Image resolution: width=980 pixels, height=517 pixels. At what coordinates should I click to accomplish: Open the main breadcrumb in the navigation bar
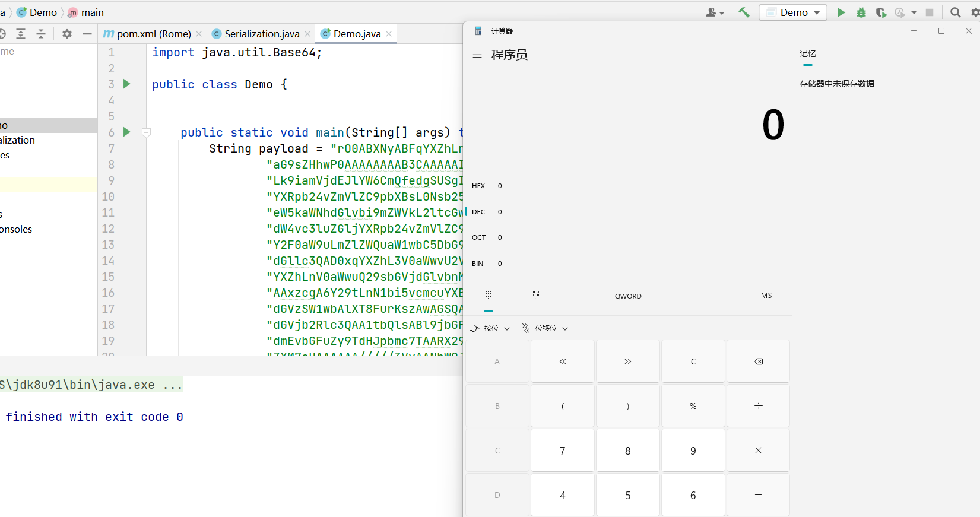(86, 12)
